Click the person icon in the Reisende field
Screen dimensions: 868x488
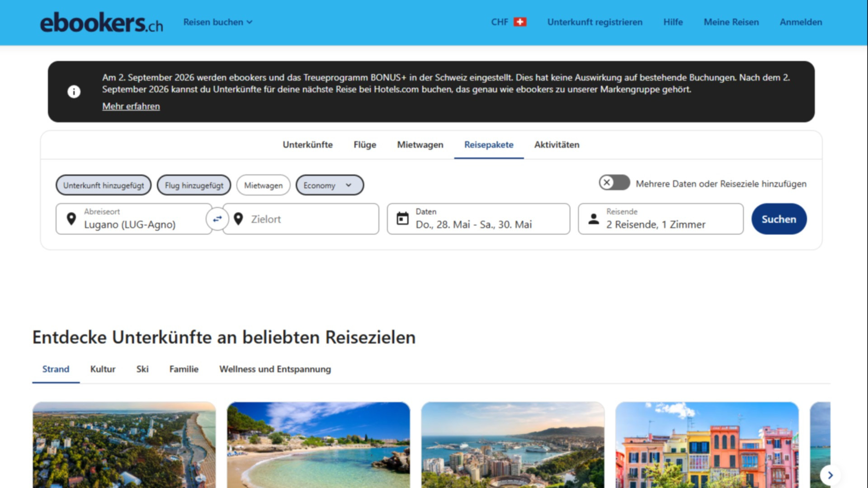(594, 219)
